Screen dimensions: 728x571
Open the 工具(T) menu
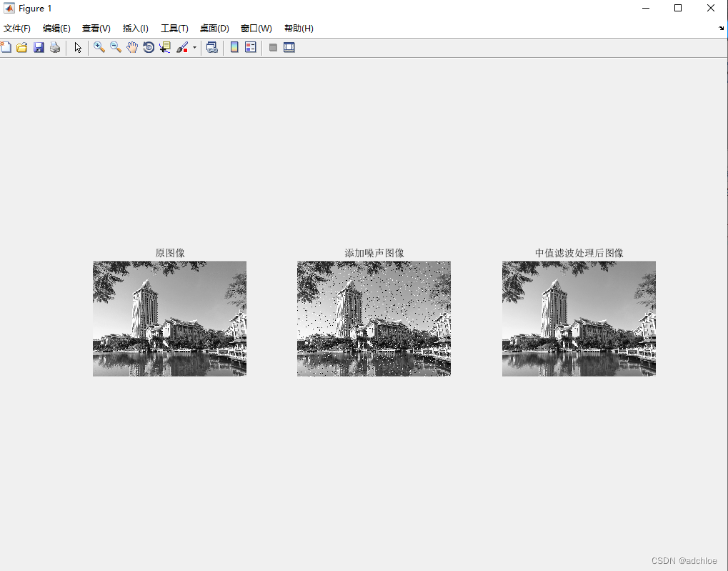(174, 29)
